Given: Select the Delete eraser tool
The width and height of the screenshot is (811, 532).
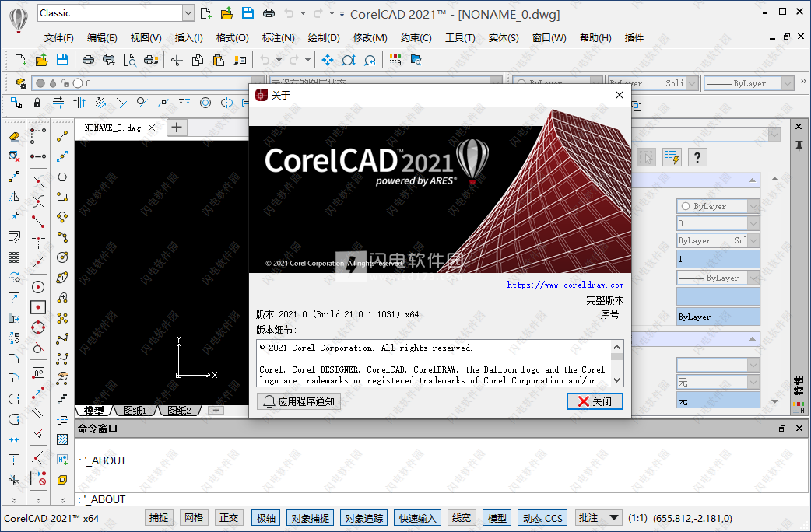Looking at the screenshot, I should click(14, 136).
